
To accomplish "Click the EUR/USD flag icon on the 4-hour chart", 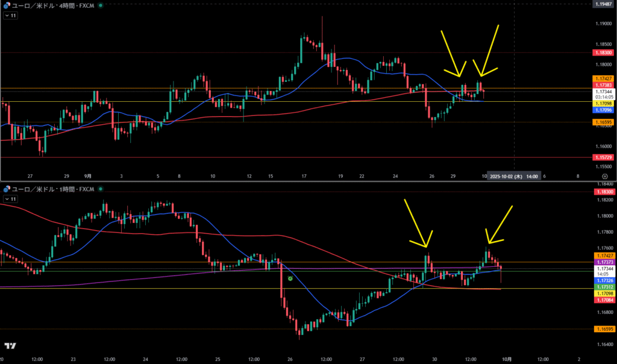I will click(7, 5).
